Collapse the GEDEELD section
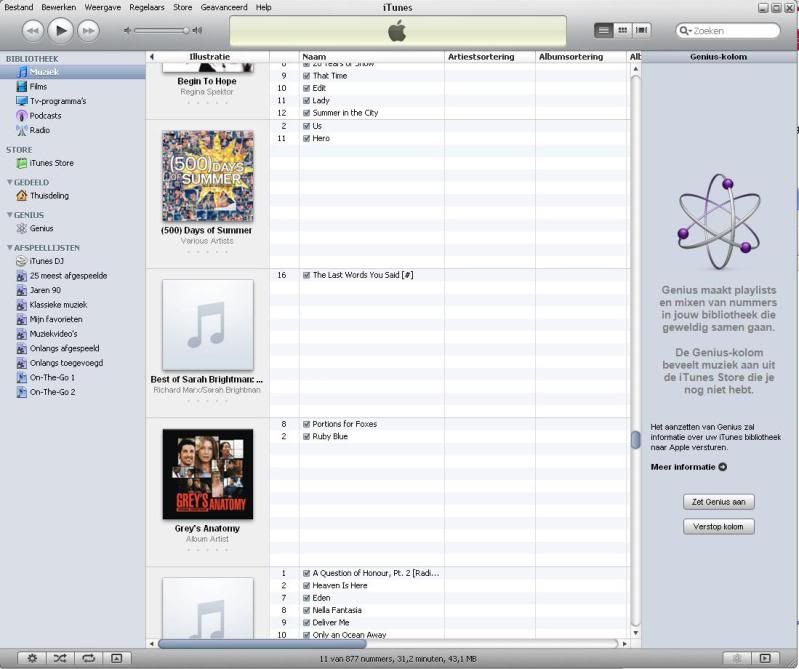Image resolution: width=799 pixels, height=669 pixels. 10,182
